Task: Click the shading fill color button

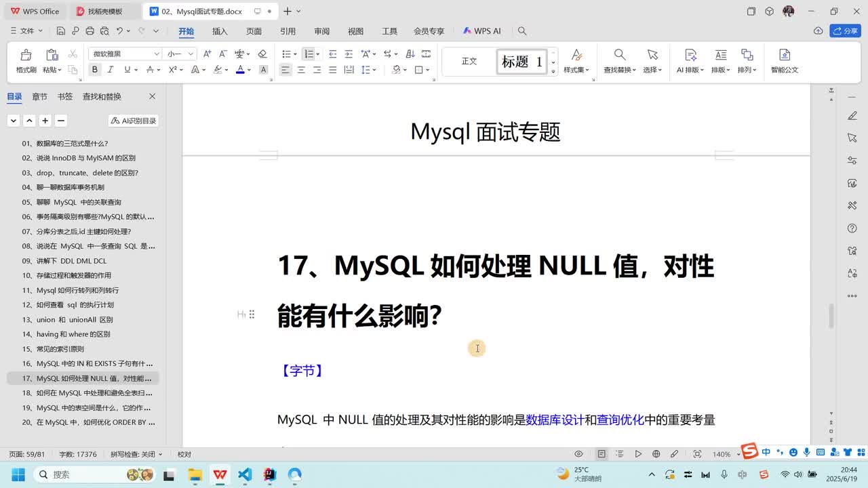Action: (396, 70)
